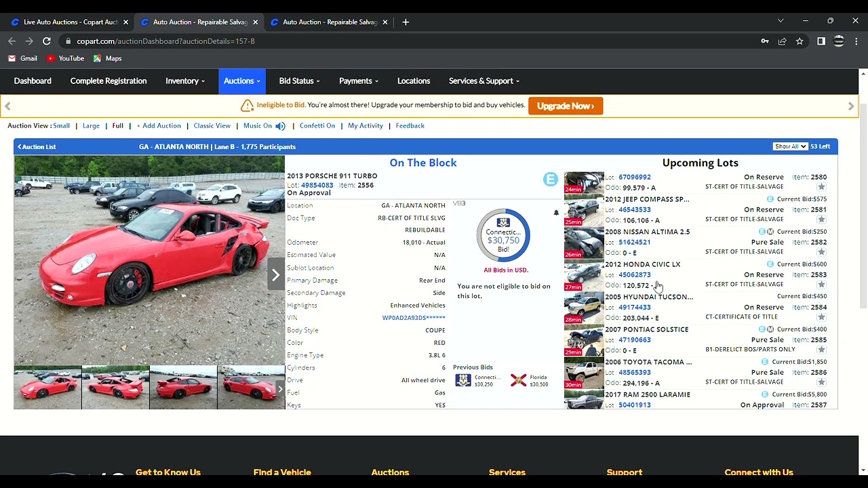This screenshot has height=488, width=868.
Task: Open Complete Registration page
Action: [x=108, y=81]
